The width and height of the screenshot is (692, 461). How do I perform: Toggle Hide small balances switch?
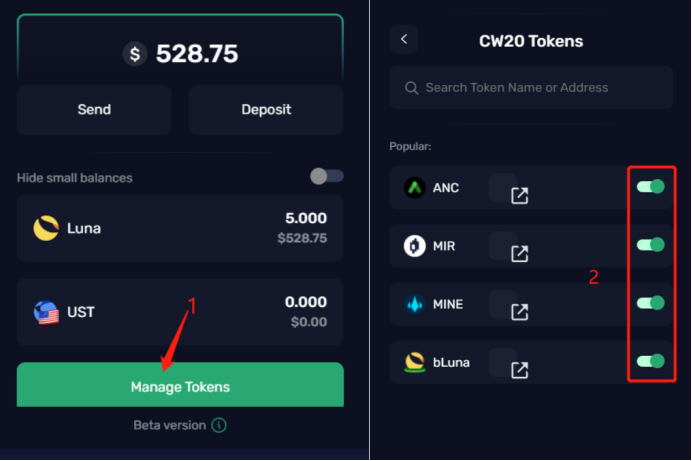click(327, 176)
